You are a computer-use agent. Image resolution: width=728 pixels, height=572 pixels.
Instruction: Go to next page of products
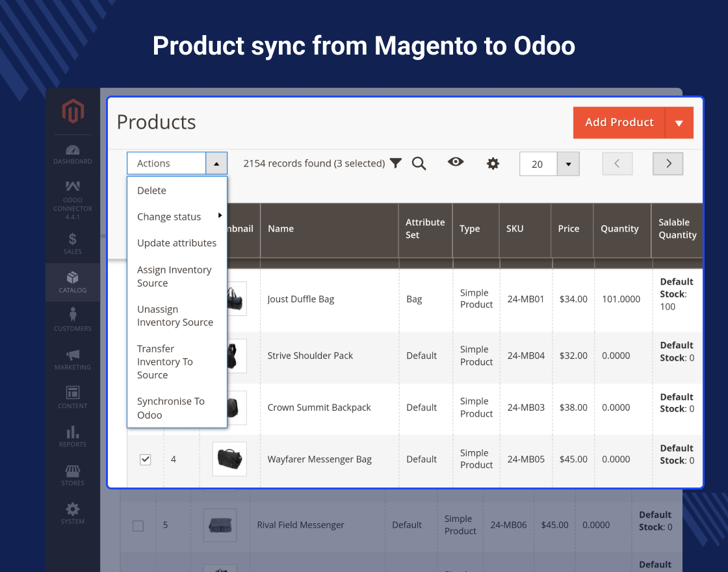point(668,163)
